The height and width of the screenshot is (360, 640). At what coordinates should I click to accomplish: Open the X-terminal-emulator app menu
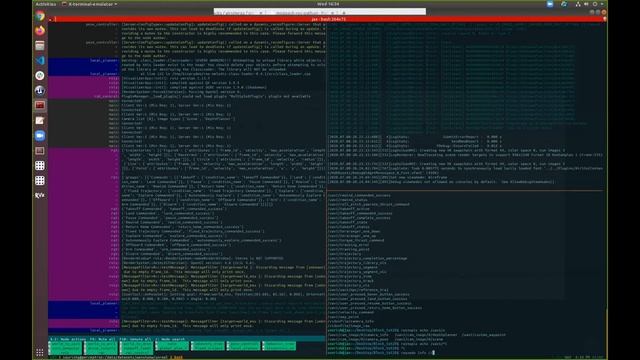click(89, 4)
